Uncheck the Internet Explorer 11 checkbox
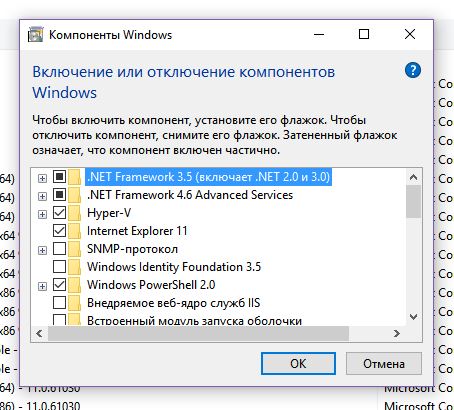The image size is (454, 410). pos(59,231)
